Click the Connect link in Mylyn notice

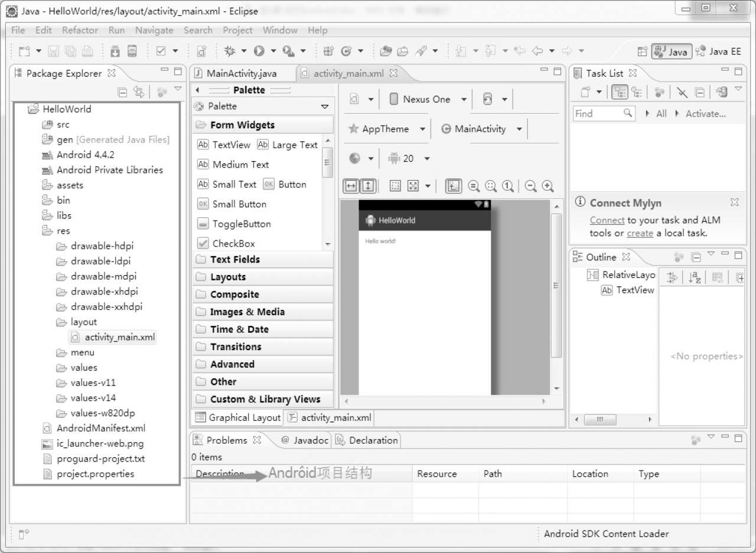click(x=607, y=221)
